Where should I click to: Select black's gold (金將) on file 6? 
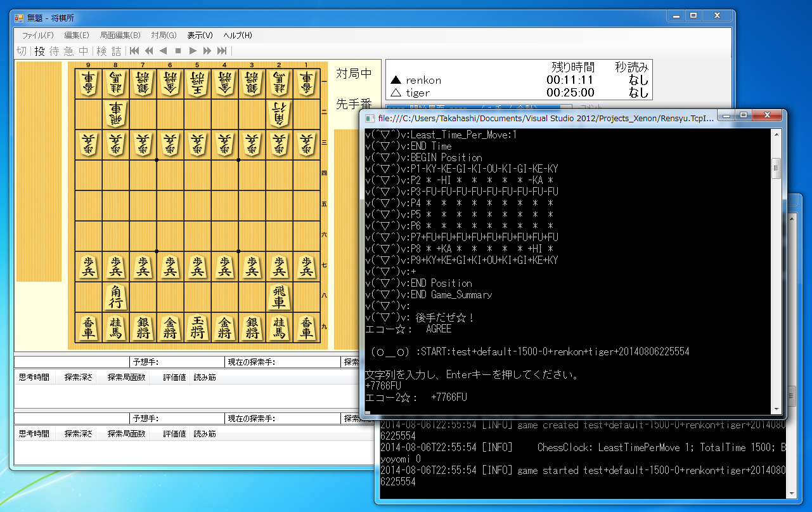tap(171, 328)
